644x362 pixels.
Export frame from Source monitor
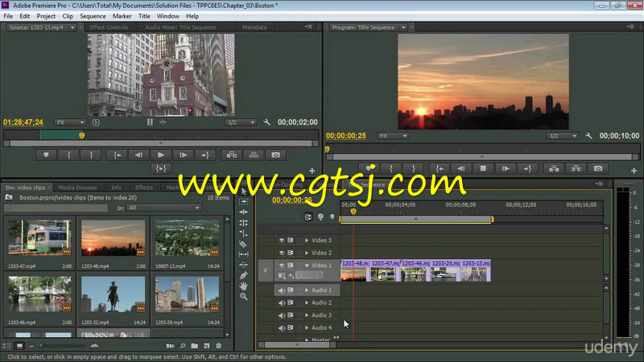click(x=275, y=155)
